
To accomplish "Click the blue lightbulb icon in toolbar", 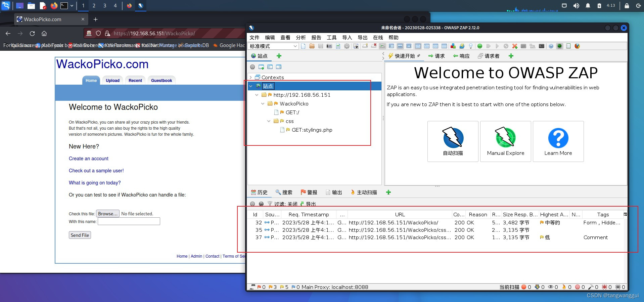I will (471, 46).
